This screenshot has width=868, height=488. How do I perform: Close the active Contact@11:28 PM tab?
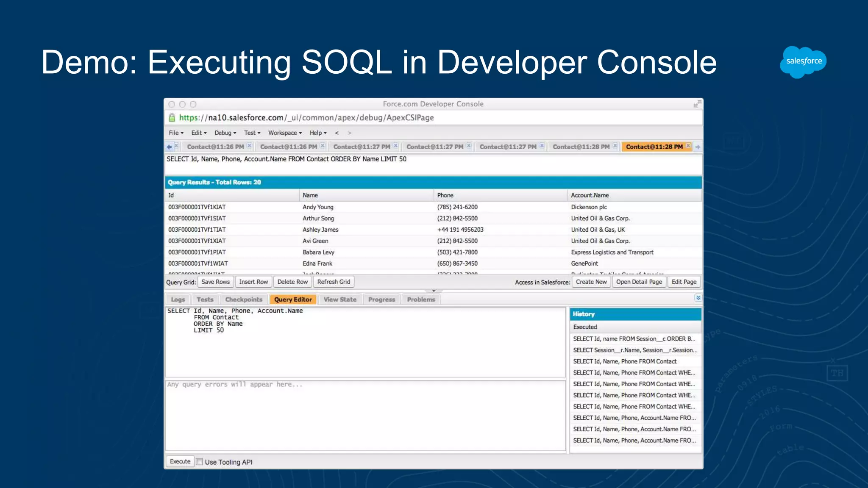(x=688, y=146)
